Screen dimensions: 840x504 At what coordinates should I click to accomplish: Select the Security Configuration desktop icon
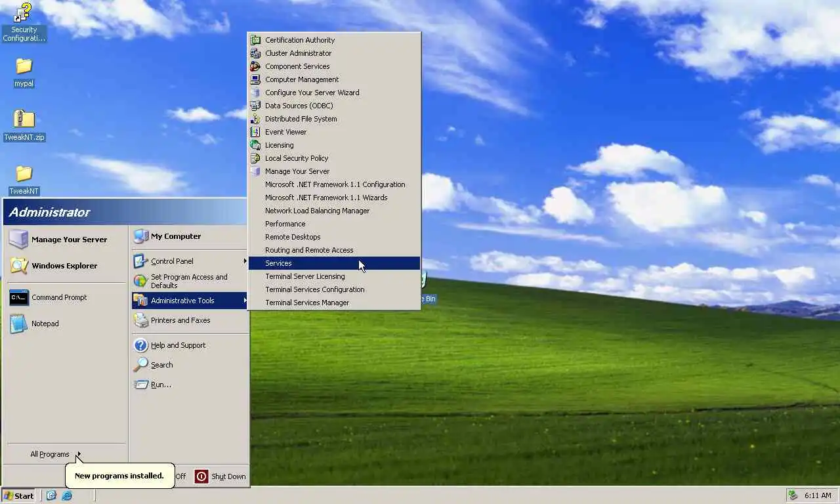[24, 22]
